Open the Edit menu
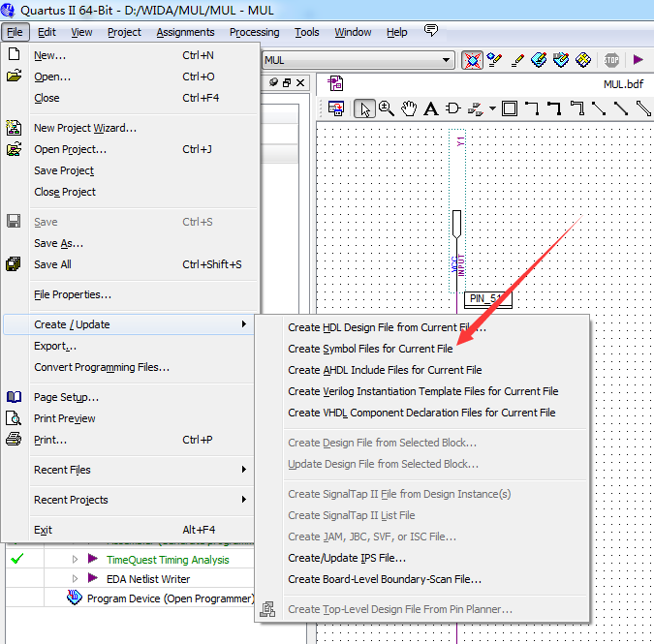The width and height of the screenshot is (654, 644). click(47, 32)
